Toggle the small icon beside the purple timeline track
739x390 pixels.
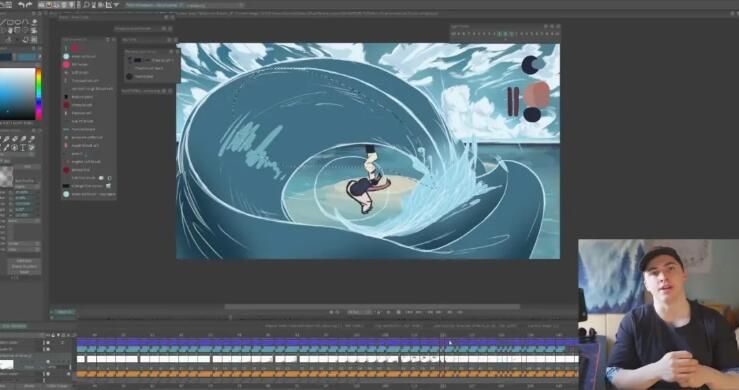(48, 343)
